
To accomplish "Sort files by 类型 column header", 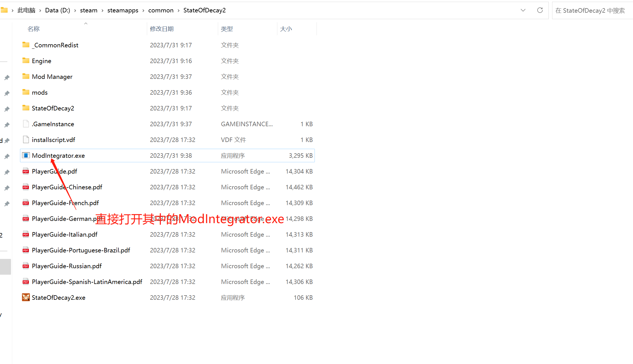I will tap(227, 29).
